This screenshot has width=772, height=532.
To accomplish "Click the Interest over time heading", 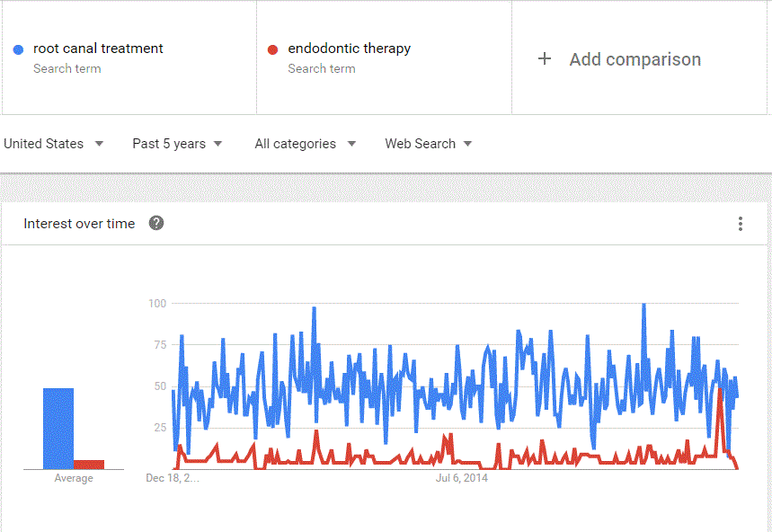I will 79,224.
